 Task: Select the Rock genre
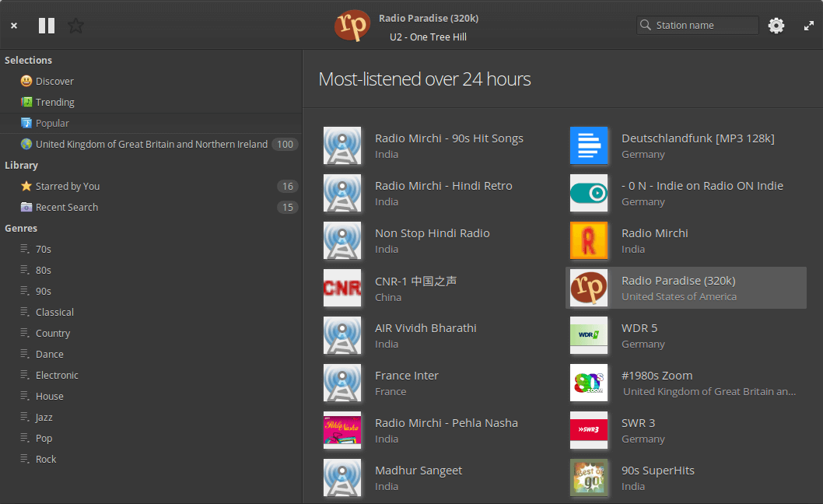(151, 459)
